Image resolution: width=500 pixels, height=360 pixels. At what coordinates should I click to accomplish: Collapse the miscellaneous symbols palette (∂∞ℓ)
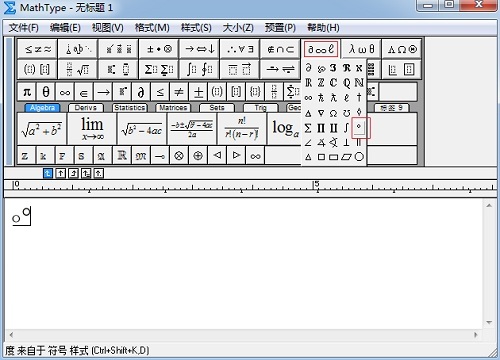point(321,49)
